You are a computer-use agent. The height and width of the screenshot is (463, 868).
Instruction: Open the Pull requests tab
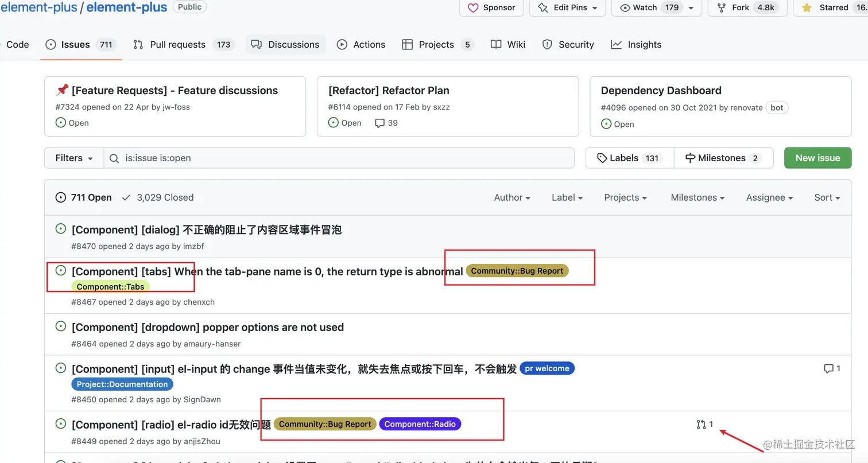tap(184, 44)
